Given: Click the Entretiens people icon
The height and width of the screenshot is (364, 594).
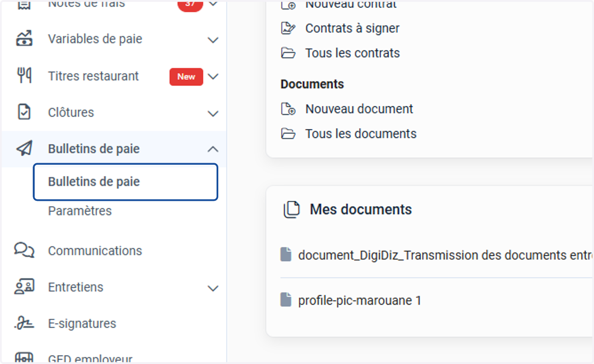Looking at the screenshot, I should (x=24, y=287).
